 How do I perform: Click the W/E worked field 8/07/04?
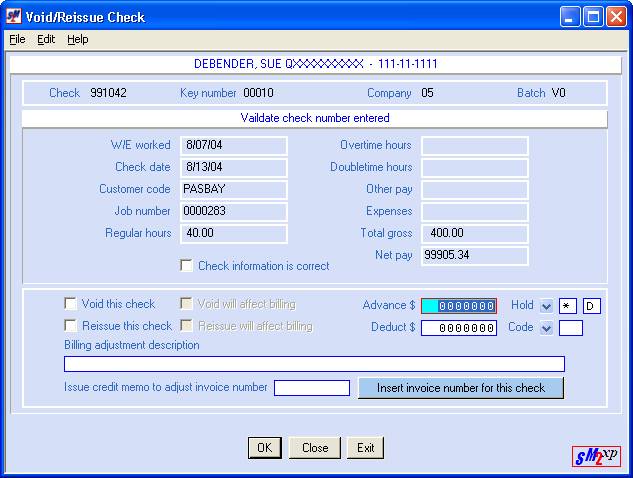pyautogui.click(x=234, y=145)
